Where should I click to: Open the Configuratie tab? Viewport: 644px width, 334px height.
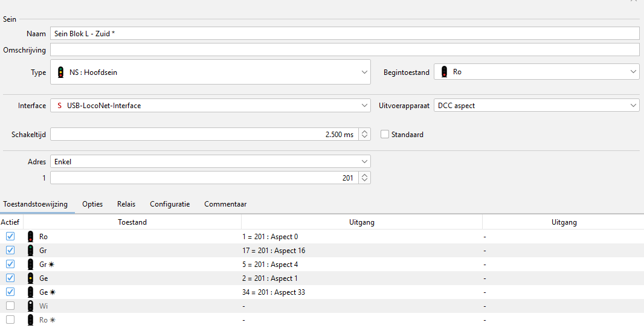pyautogui.click(x=170, y=204)
